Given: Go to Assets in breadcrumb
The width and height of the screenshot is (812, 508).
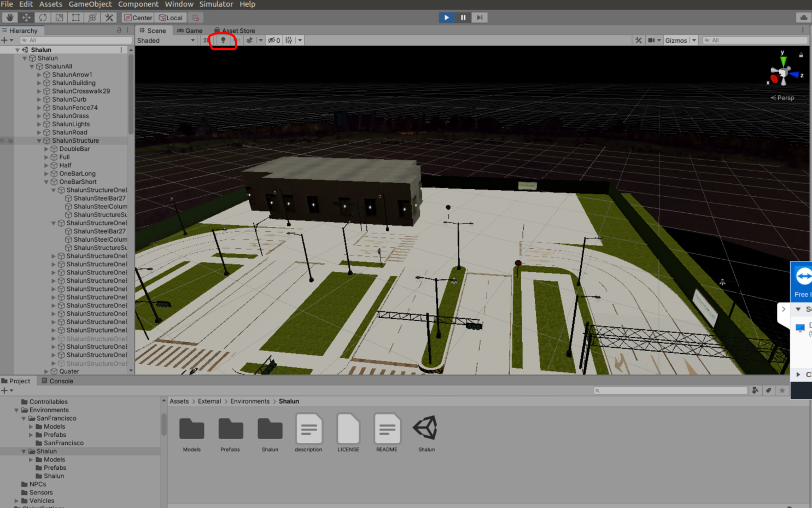Looking at the screenshot, I should coord(179,401).
